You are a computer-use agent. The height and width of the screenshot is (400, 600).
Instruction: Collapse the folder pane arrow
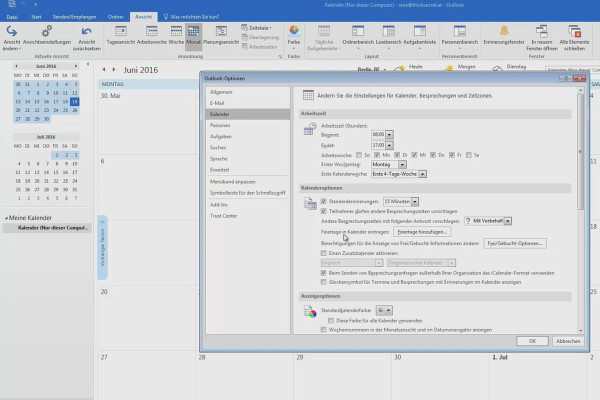[x=88, y=64]
